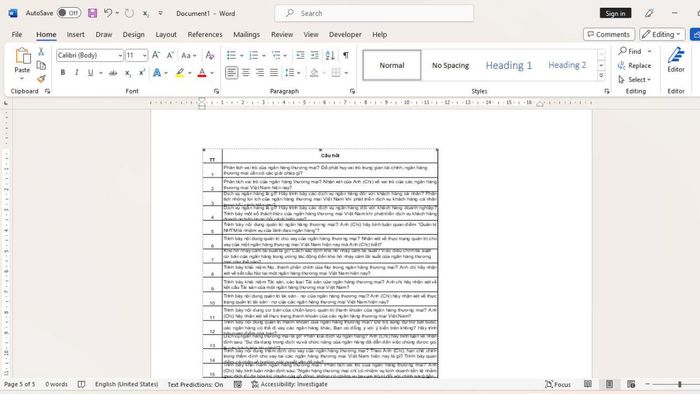Click the Format Painter icon
This screenshot has width=700, height=394.
click(x=41, y=79)
